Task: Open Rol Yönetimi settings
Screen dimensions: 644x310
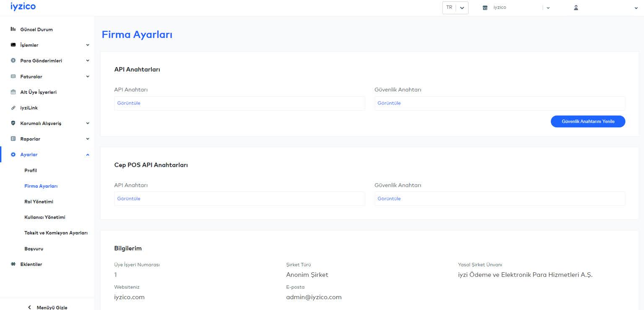Action: 39,202
